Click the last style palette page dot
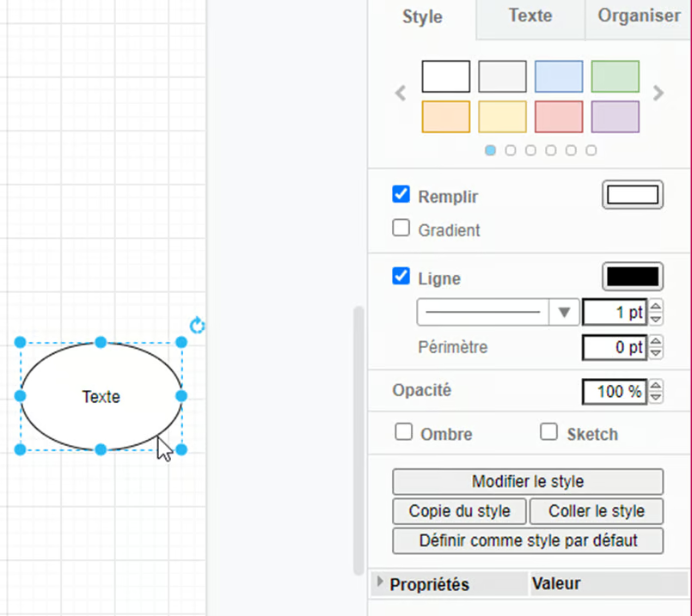The image size is (692, 616). pyautogui.click(x=591, y=150)
